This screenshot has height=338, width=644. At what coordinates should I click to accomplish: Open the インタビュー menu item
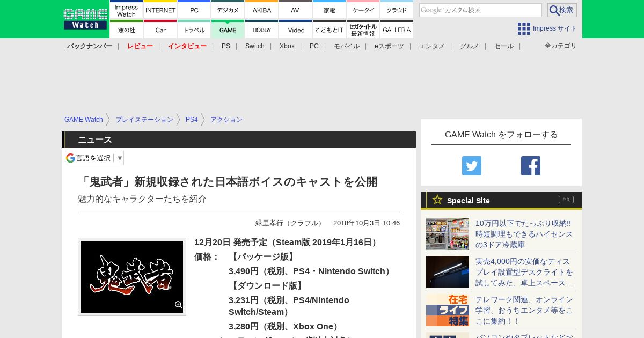[187, 46]
